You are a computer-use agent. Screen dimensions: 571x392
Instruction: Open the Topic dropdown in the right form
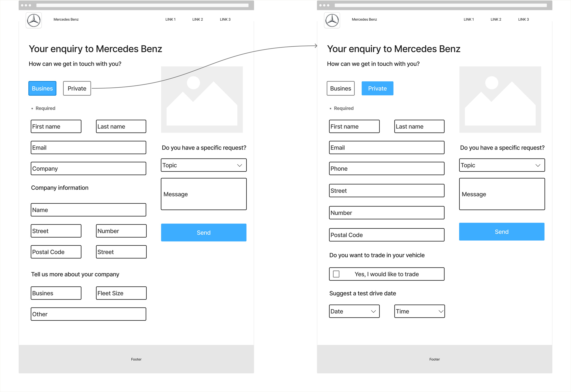coord(502,165)
